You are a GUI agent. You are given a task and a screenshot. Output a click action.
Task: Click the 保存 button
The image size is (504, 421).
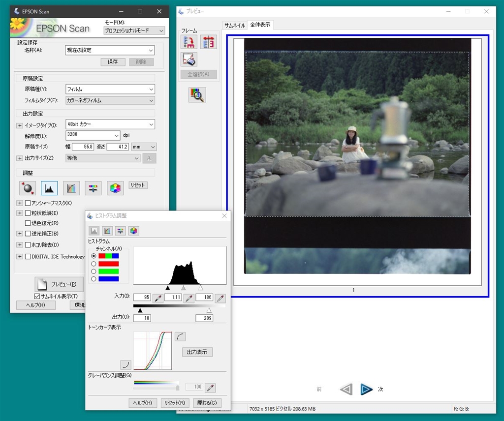coord(113,61)
